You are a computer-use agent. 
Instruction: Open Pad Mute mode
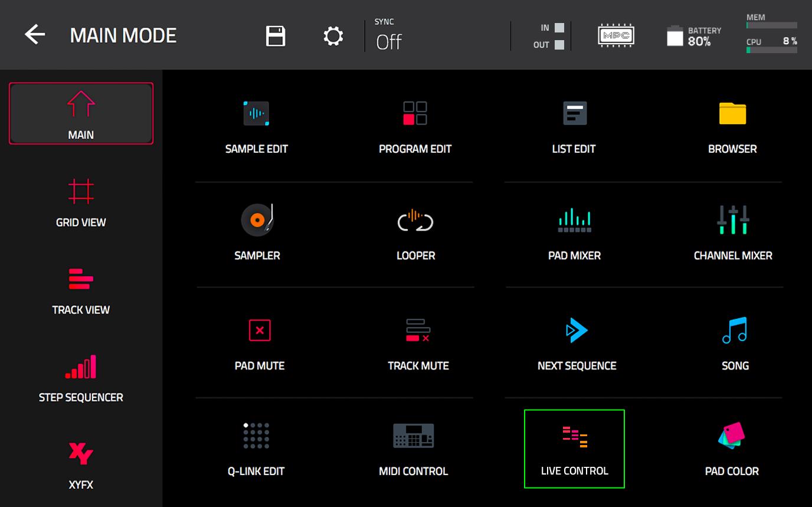260,344
